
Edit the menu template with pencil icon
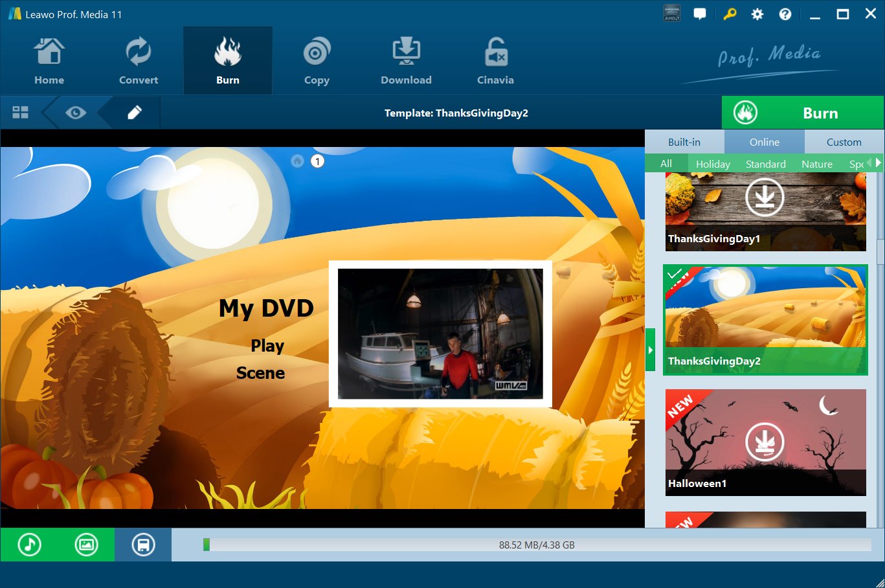coord(135,113)
